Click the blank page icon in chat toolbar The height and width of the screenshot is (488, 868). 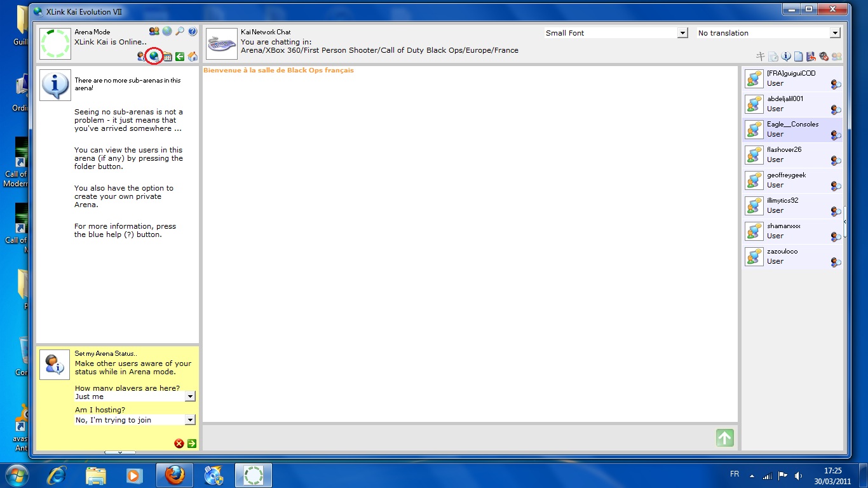pos(799,57)
